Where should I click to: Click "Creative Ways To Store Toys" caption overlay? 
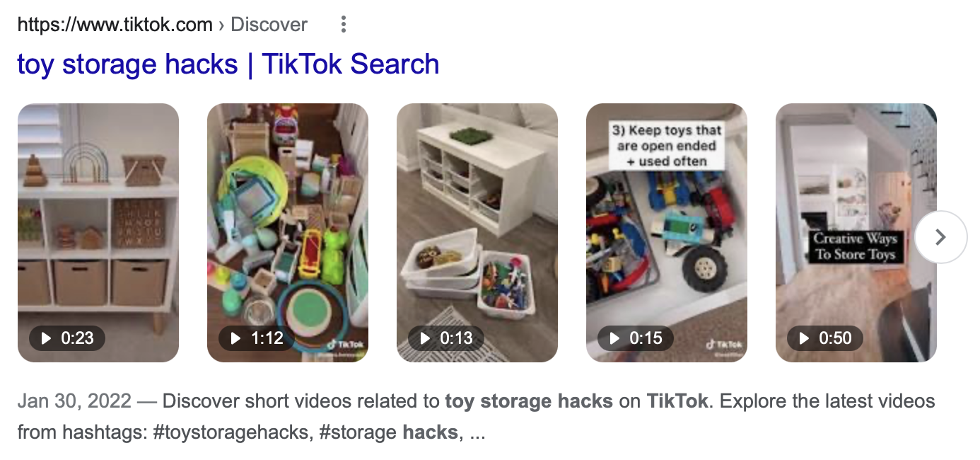(x=856, y=246)
